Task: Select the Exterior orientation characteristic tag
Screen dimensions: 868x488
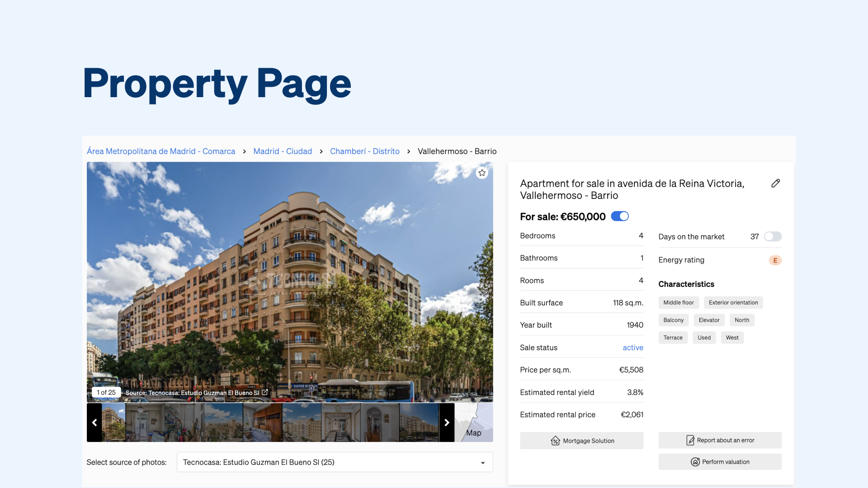Action: 733,303
